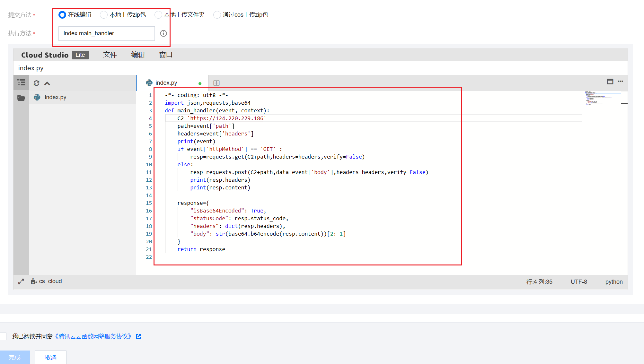Open the 编辑 menu

[x=138, y=55]
